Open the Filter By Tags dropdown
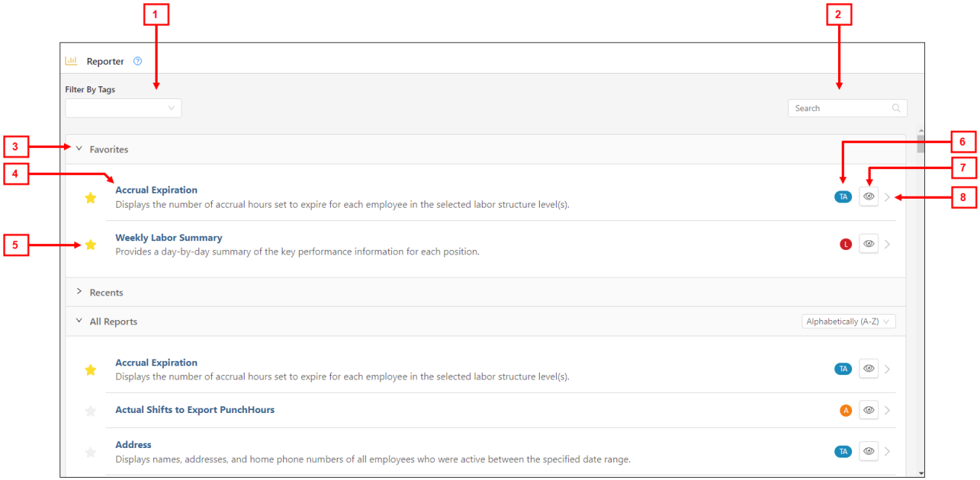Screen dimensions: 980x480 coord(123,108)
